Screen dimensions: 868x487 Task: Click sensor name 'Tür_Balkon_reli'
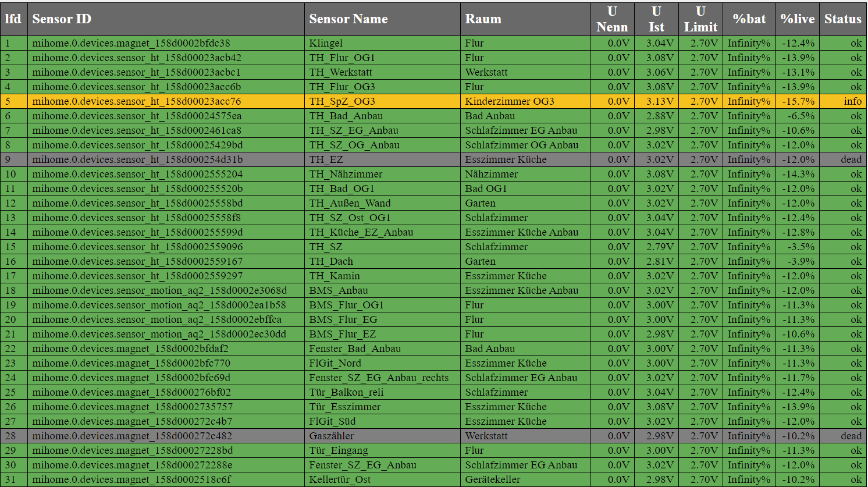coord(346,392)
